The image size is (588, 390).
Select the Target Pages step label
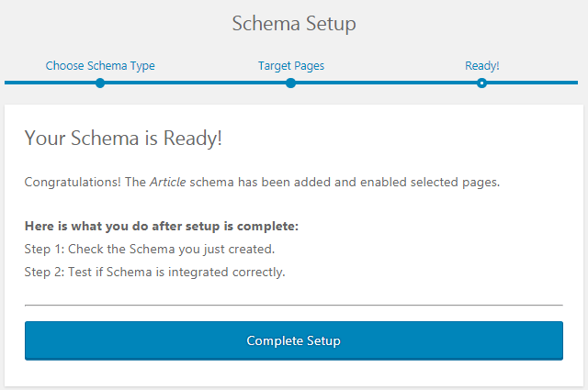(x=290, y=66)
